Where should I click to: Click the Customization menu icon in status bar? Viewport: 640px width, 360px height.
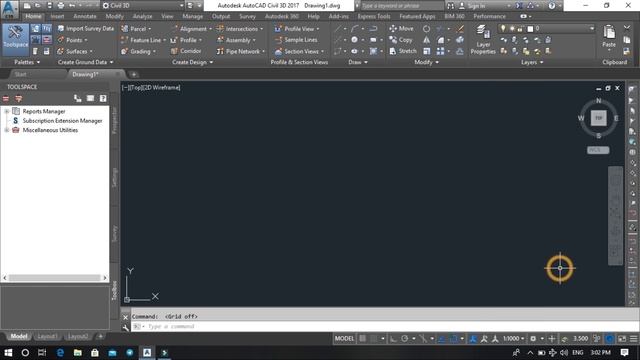coord(633,339)
